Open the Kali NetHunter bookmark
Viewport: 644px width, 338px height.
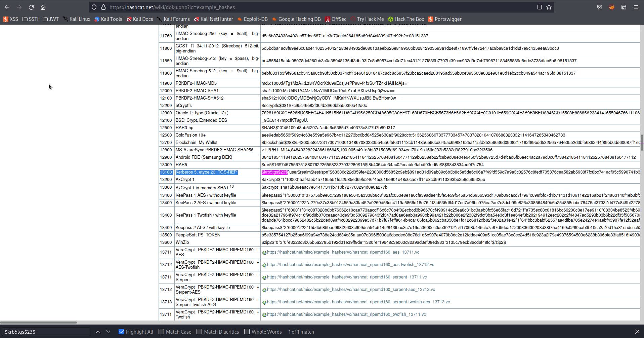214,19
